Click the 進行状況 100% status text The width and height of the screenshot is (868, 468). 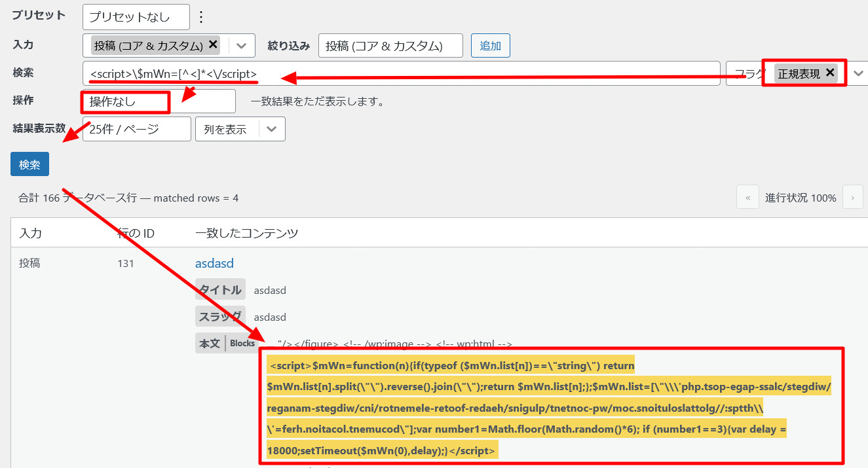point(801,198)
